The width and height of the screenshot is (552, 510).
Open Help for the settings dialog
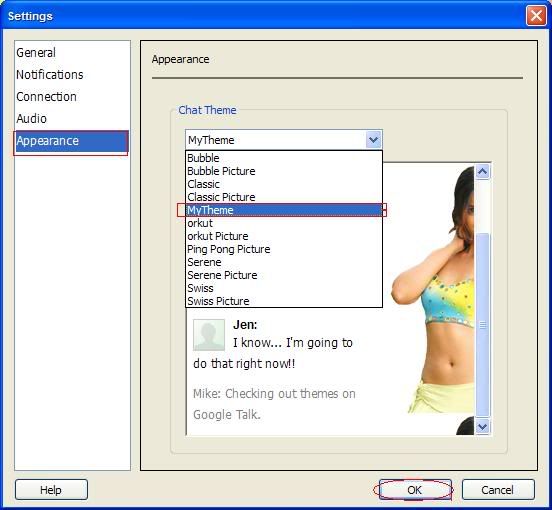click(51, 490)
